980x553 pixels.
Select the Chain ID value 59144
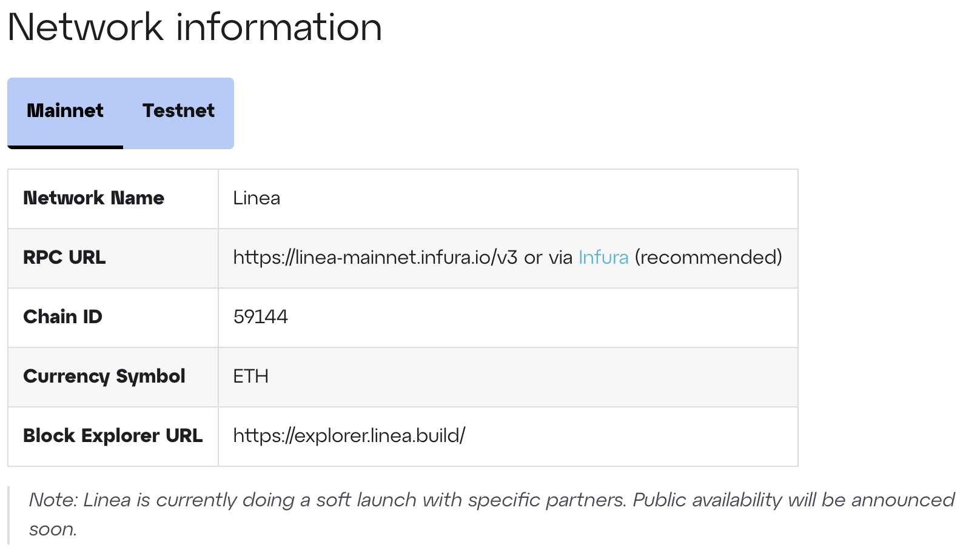(260, 317)
